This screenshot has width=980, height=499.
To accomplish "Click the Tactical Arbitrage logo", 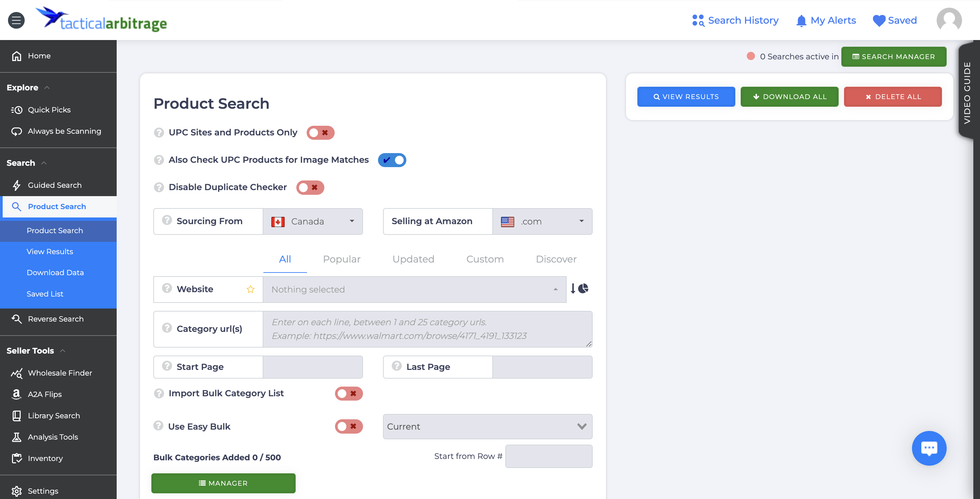I will click(x=101, y=19).
